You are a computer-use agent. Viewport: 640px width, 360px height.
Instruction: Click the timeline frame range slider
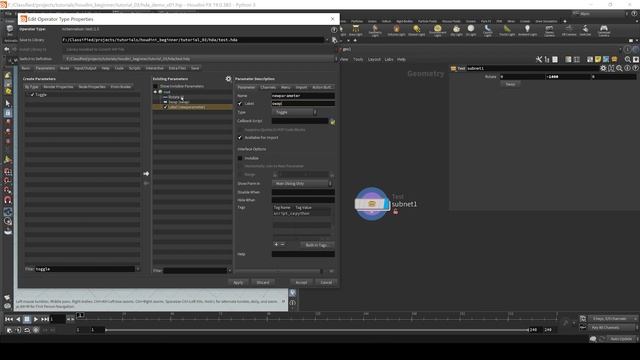coord(317,330)
